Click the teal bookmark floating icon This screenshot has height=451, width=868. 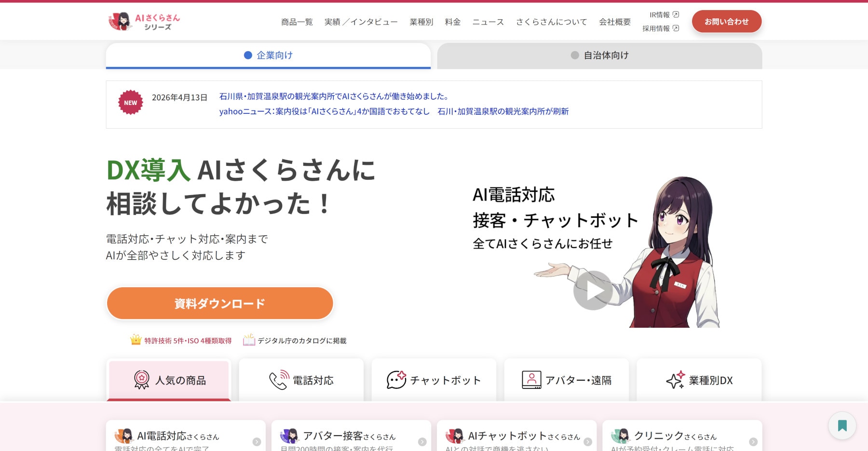[842, 425]
